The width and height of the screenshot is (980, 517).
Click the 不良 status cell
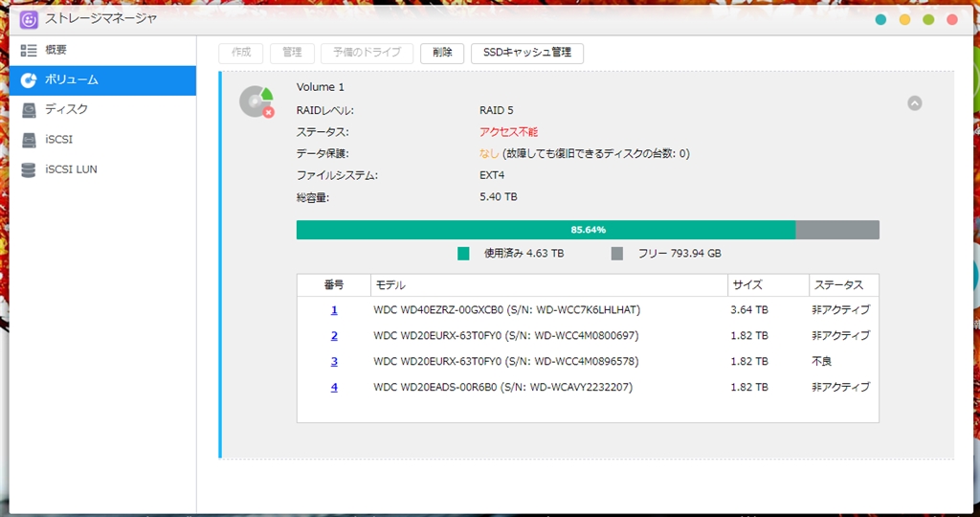click(x=822, y=361)
